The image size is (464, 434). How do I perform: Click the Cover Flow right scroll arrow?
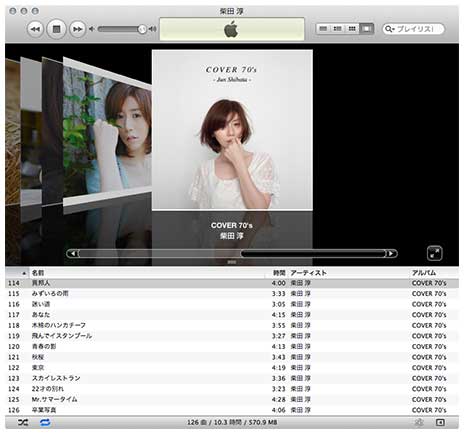[x=391, y=254]
